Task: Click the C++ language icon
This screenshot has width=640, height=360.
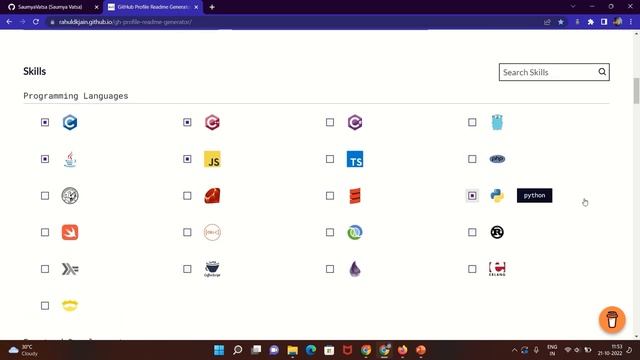Action: click(x=212, y=122)
